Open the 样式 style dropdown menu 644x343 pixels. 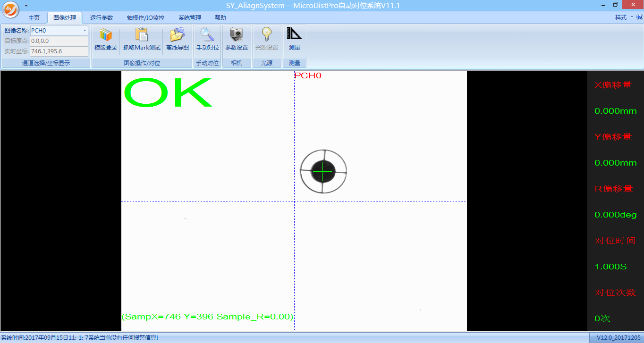(x=623, y=17)
